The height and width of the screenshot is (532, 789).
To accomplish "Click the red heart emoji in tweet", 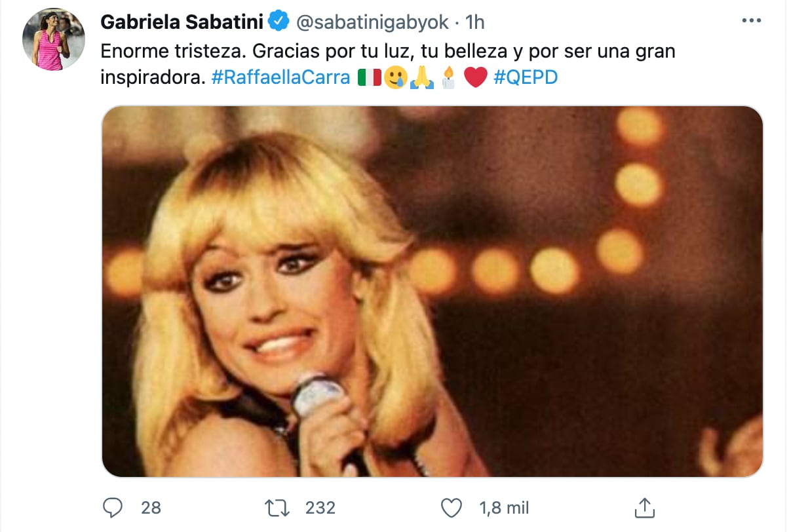I will tap(475, 78).
